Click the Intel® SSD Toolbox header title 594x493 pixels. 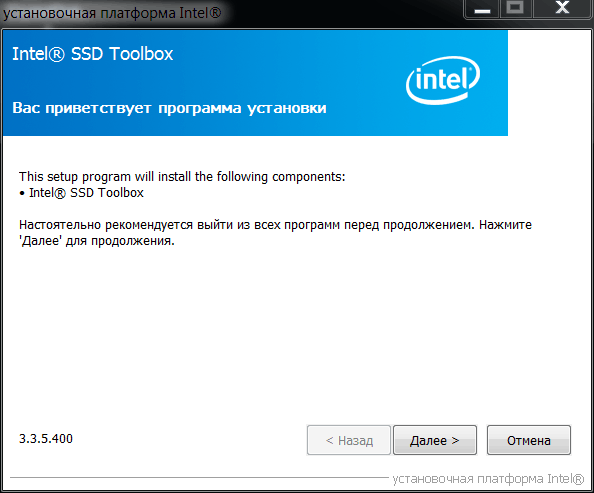click(92, 54)
